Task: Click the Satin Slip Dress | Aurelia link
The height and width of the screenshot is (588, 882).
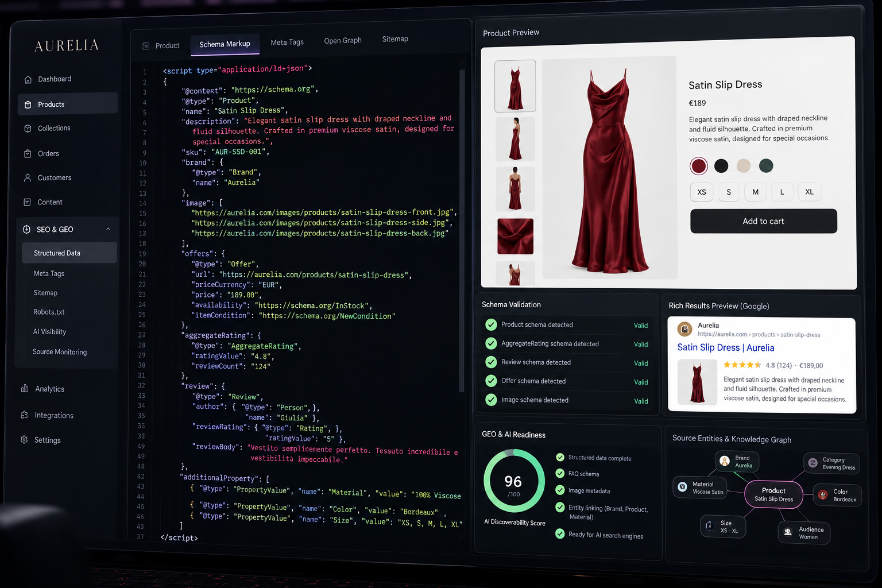Action: 726,347
